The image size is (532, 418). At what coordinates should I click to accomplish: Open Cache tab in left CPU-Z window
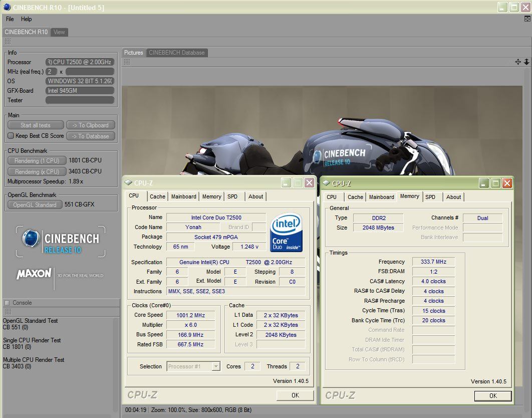pos(157,196)
